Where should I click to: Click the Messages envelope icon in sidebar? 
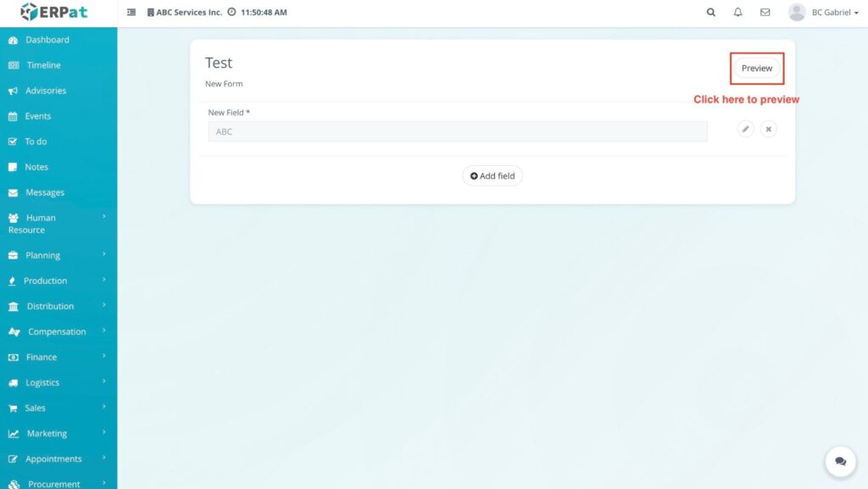14,192
